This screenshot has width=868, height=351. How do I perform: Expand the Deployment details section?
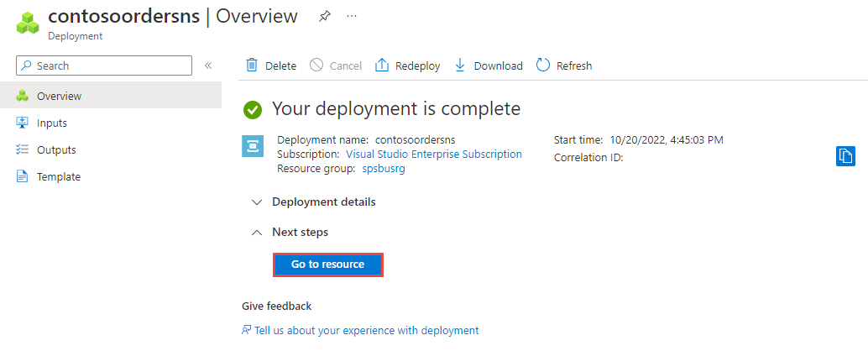257,202
